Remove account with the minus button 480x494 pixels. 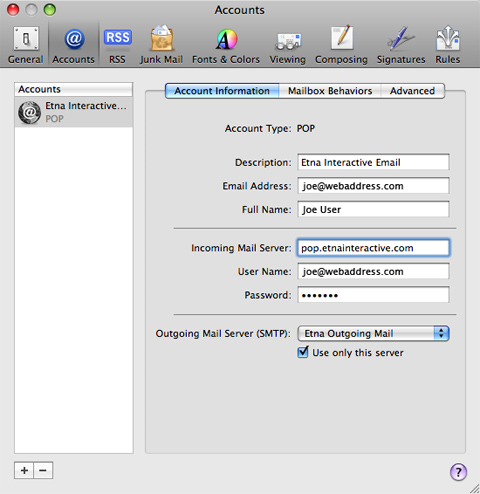pos(43,470)
